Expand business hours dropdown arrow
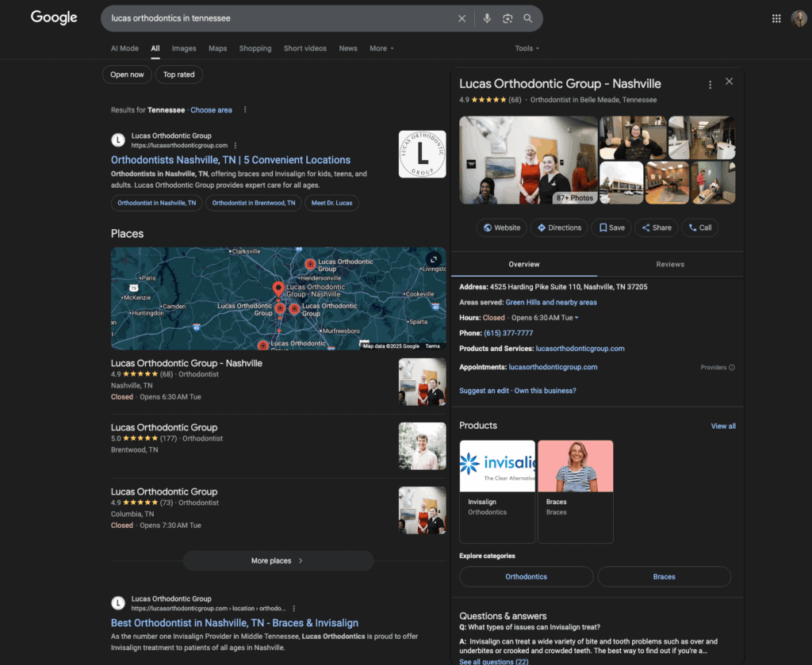The width and height of the screenshot is (812, 665). tap(576, 318)
